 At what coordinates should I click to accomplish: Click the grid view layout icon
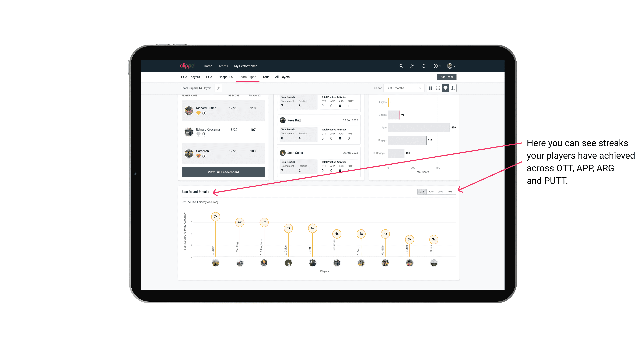[430, 88]
